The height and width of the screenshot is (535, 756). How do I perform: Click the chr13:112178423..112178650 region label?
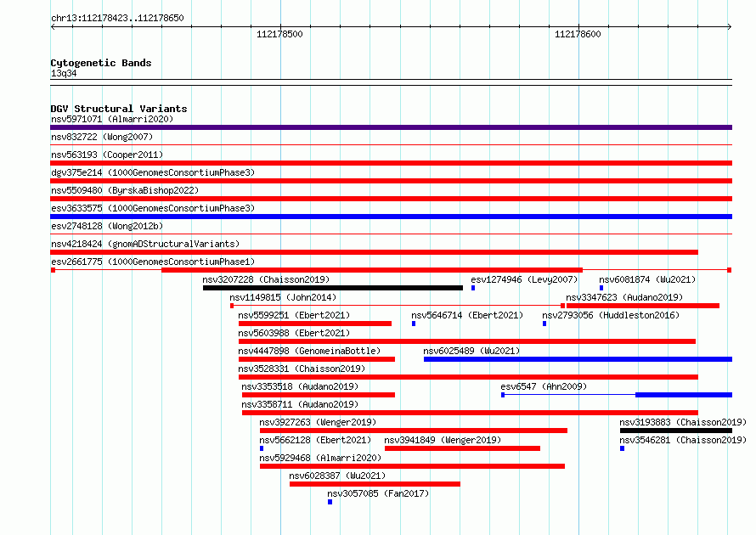click(117, 19)
